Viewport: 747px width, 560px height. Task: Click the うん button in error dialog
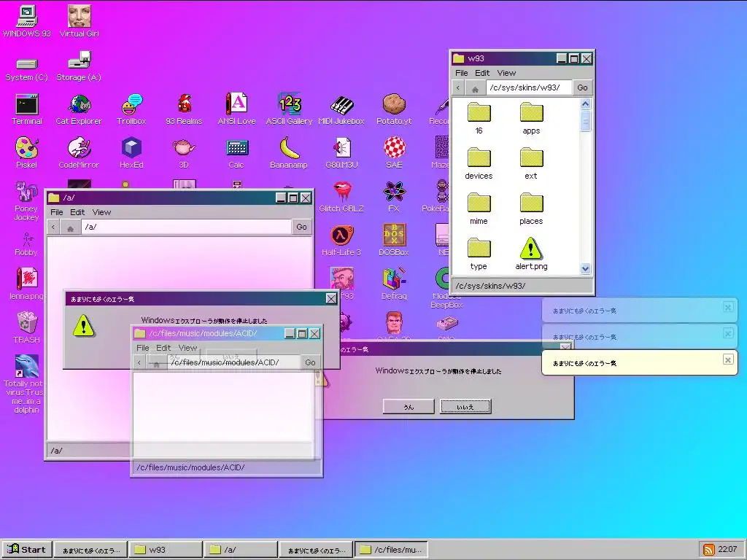(409, 407)
